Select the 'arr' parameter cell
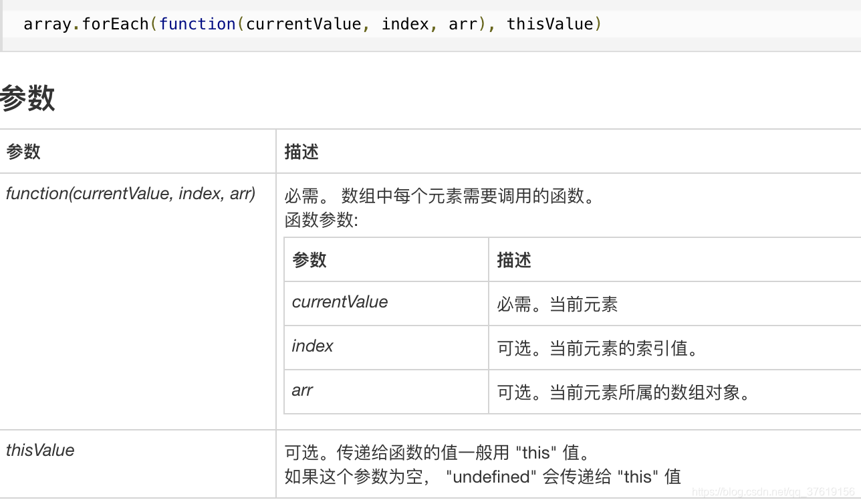 coord(386,392)
